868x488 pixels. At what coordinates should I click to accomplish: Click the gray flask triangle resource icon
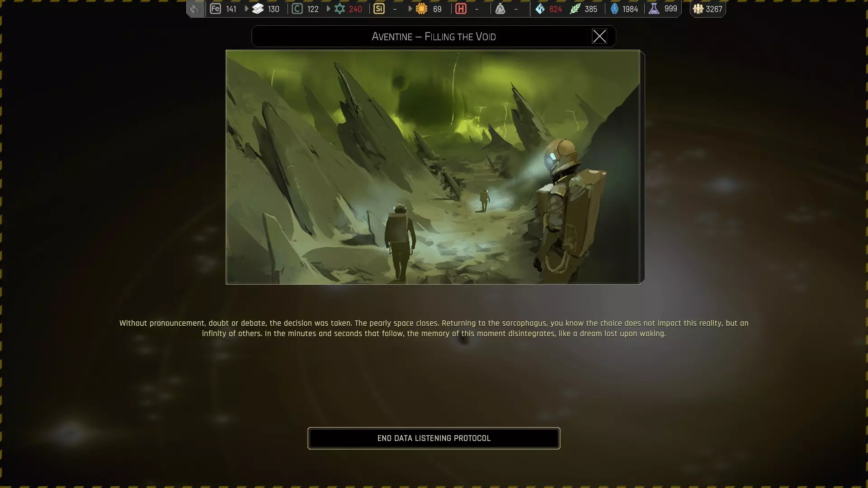(500, 9)
